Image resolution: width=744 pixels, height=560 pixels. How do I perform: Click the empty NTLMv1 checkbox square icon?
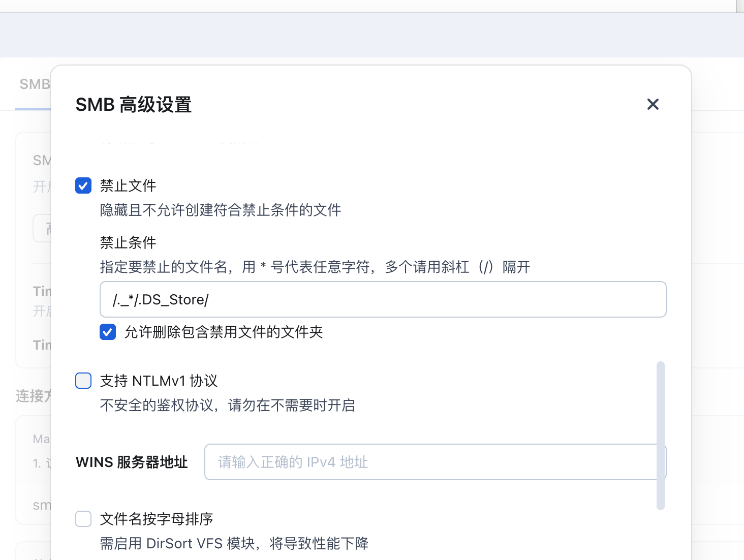click(83, 380)
